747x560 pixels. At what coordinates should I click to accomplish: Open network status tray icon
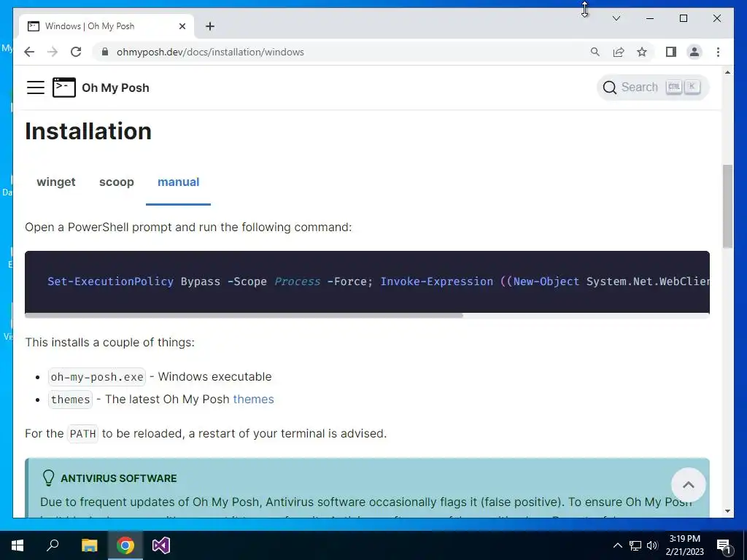click(x=635, y=545)
